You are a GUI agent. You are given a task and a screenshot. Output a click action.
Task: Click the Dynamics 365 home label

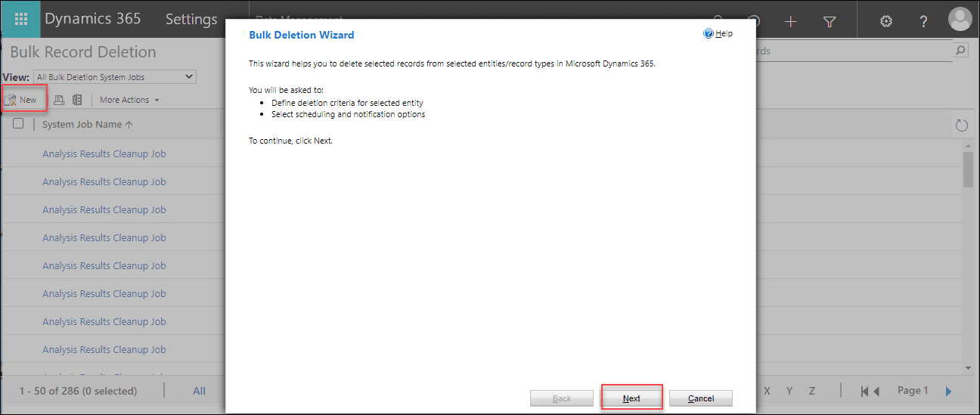coord(93,20)
